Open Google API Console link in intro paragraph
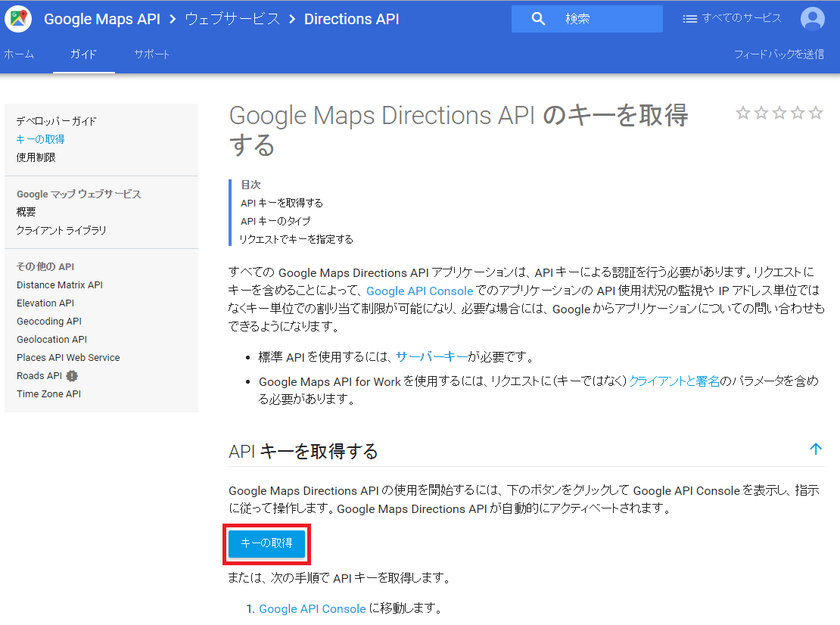840x625 pixels. (x=419, y=291)
